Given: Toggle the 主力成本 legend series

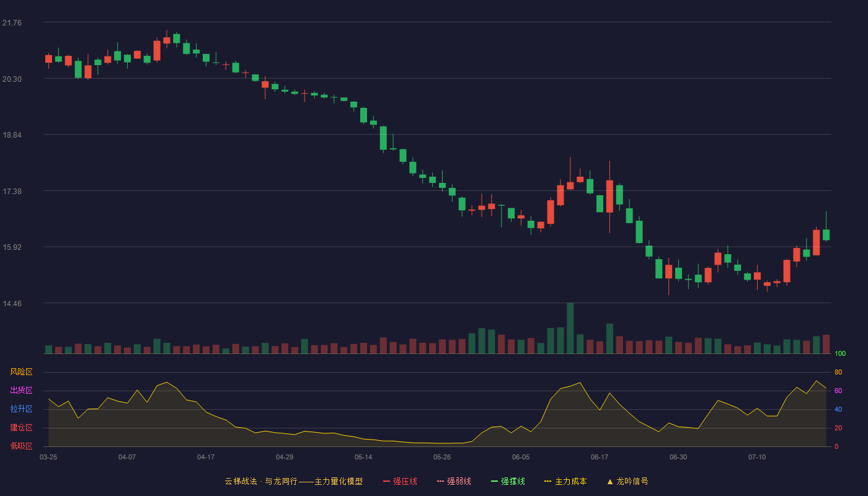Looking at the screenshot, I should (x=565, y=481).
